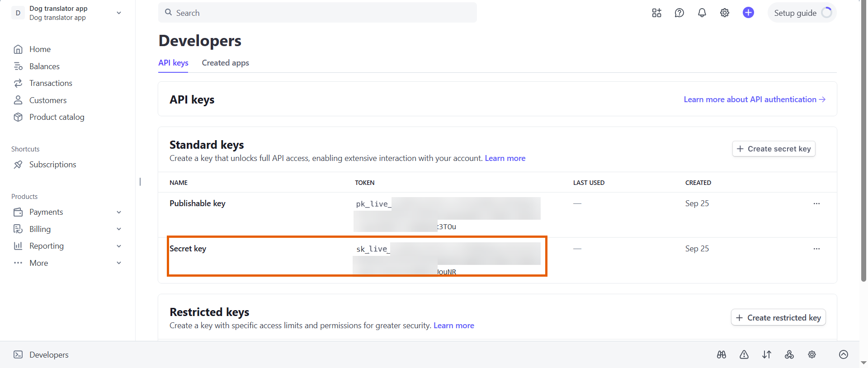Screen dimensions: 868x368
Task: Open Learn more about API authentication link
Action: coord(754,99)
